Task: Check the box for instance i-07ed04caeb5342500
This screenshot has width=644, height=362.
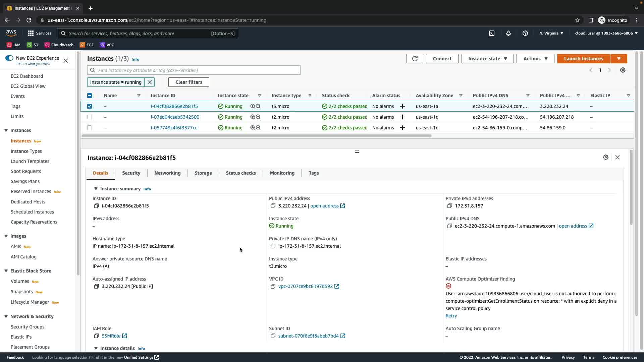Action: coord(90,117)
